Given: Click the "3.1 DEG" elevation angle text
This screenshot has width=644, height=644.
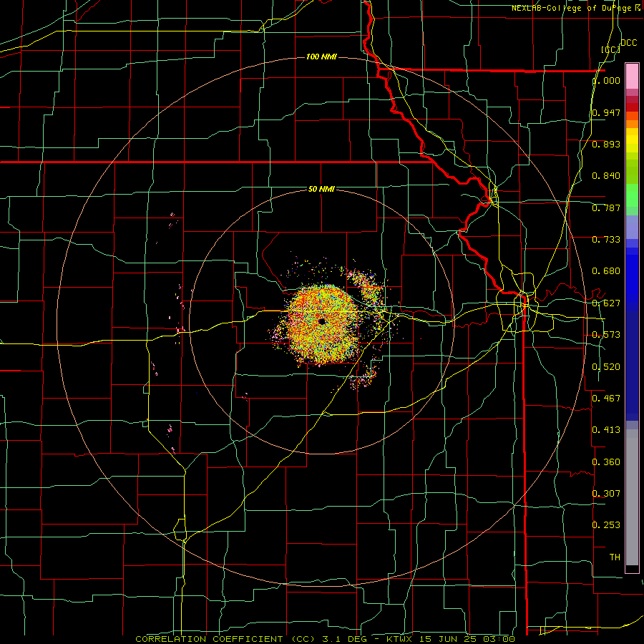Looking at the screenshot, I should pos(346,639).
